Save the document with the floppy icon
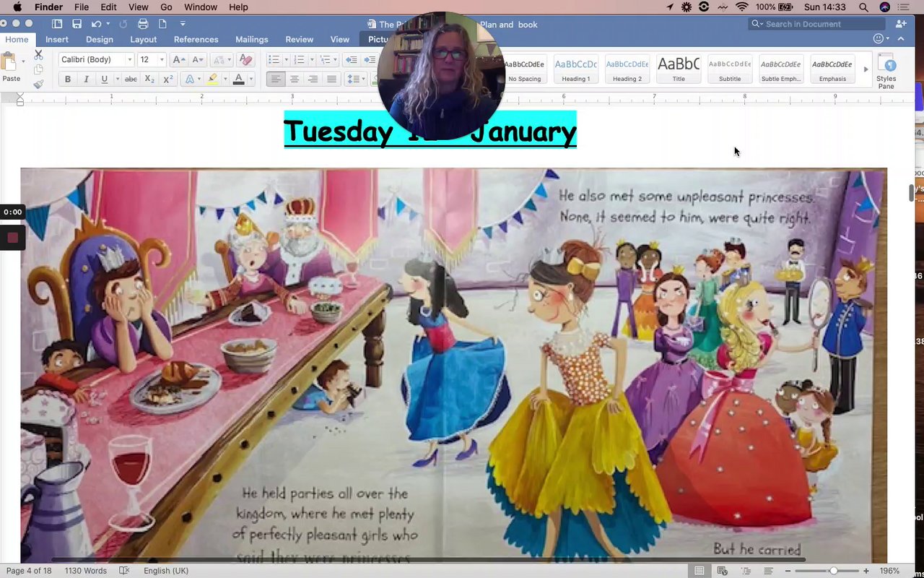The image size is (924, 578). pos(77,24)
